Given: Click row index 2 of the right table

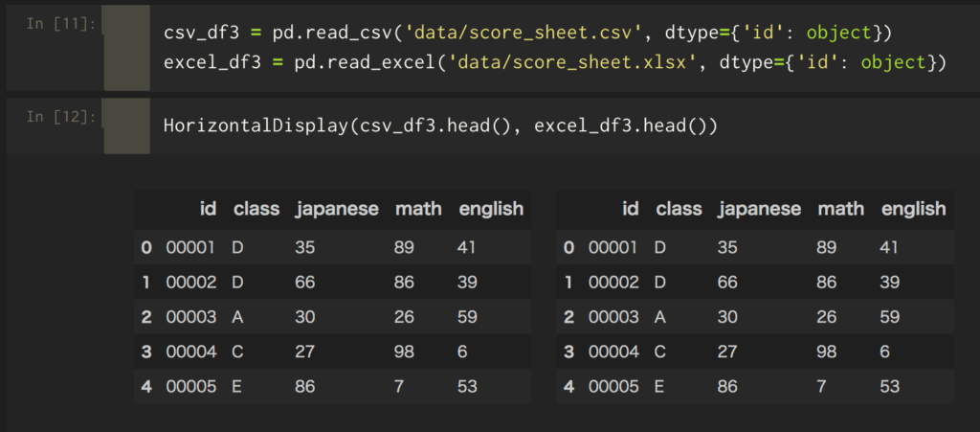Looking at the screenshot, I should click(x=568, y=317).
